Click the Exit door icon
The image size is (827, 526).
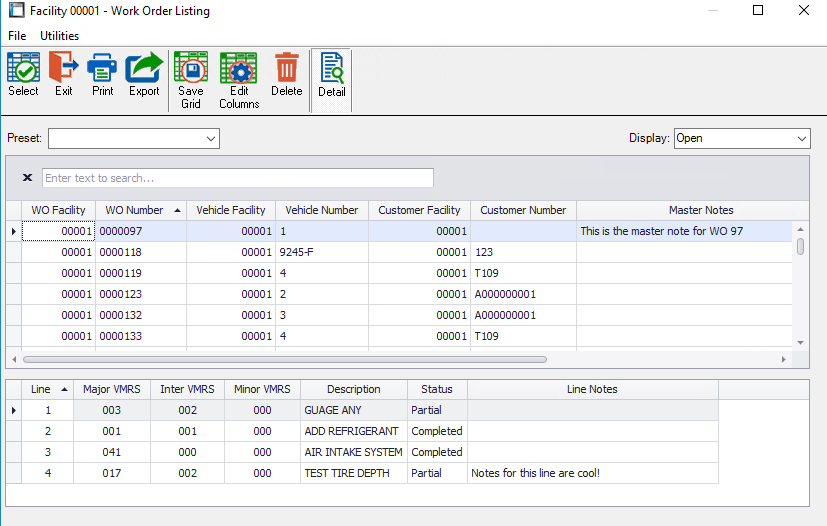point(64,76)
